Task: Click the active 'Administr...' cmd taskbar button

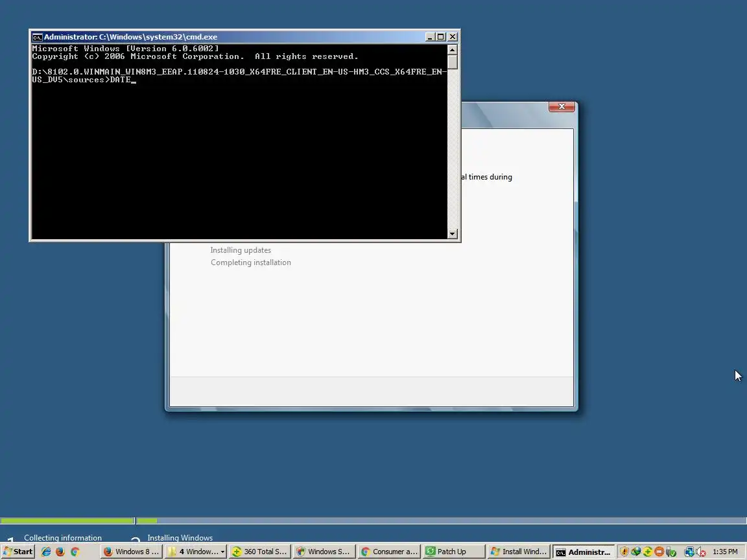Action: click(583, 552)
